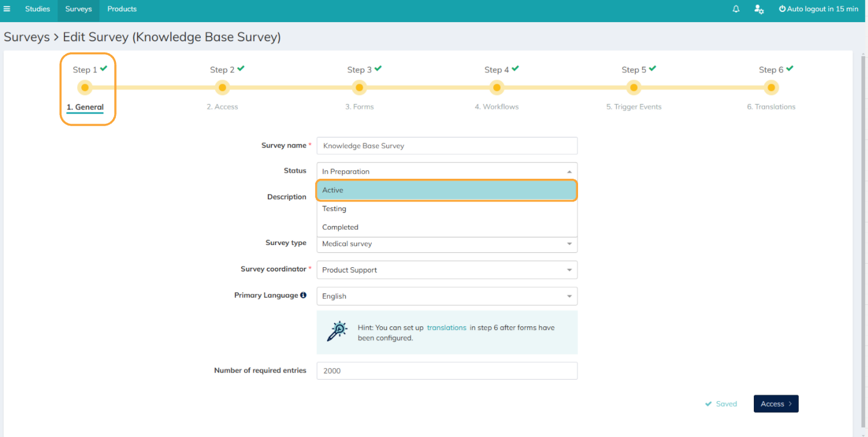Click the notification bell icon
Viewport: 868px width, 437px height.
tap(736, 9)
